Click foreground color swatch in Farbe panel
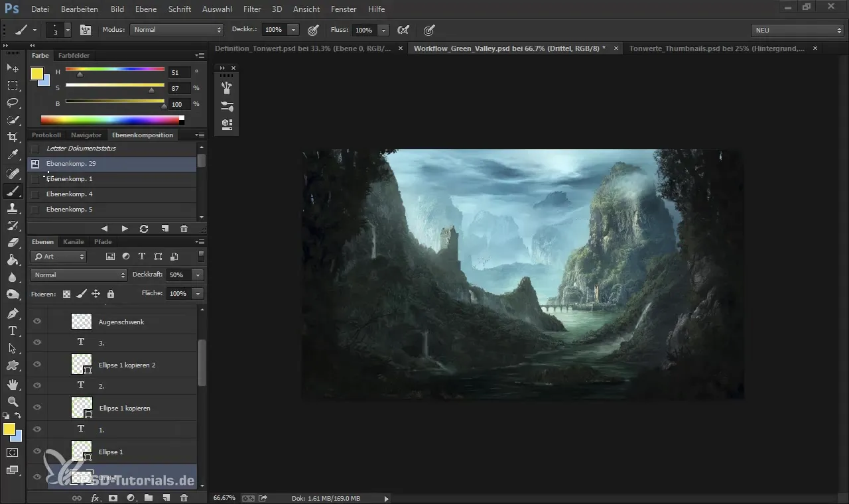Viewport: 849px width, 504px height. 37,74
